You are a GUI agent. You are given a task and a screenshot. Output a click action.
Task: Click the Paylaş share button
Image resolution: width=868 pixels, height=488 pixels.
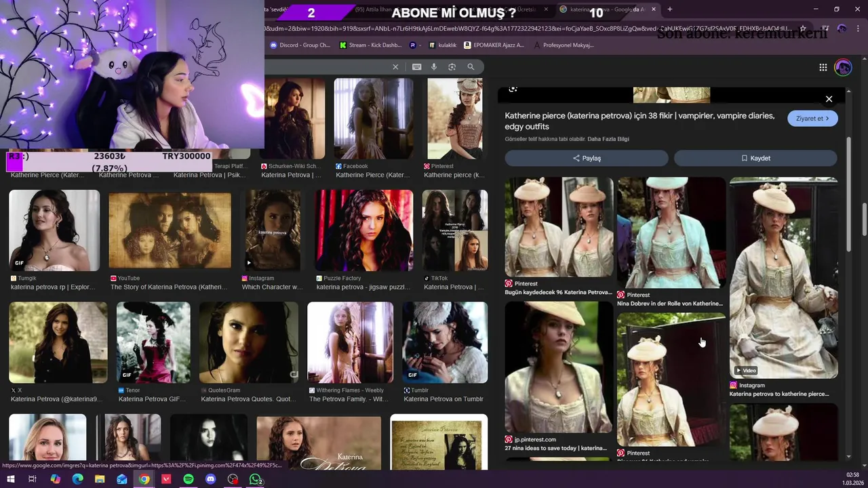point(587,158)
